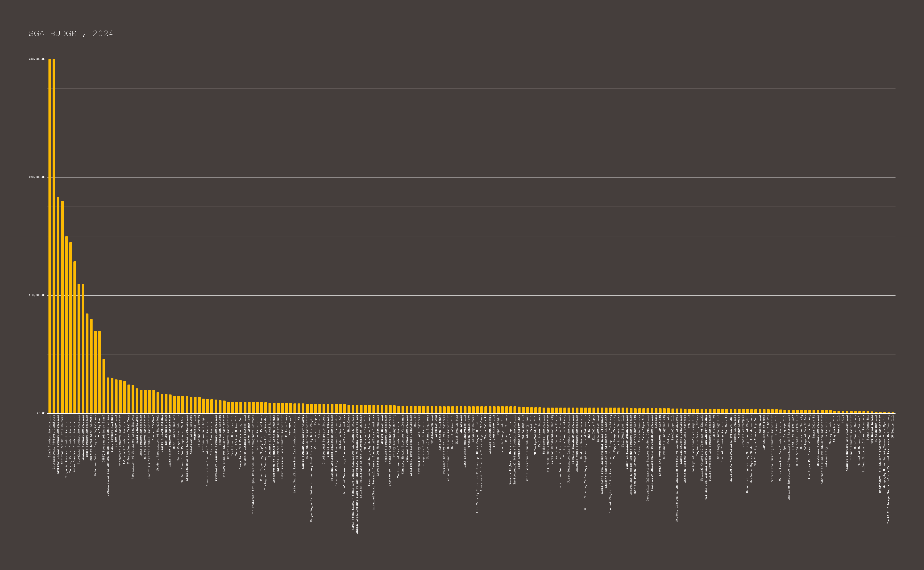Click the SGA BUDGET, 2024 title

[71, 33]
